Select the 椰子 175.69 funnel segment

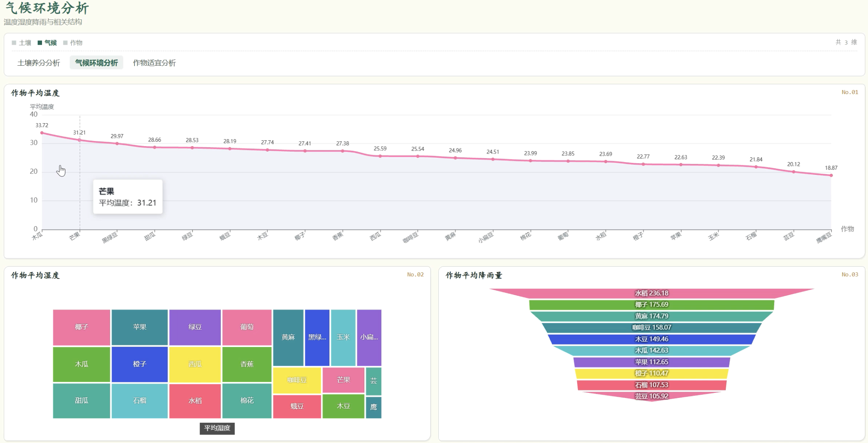pos(651,305)
